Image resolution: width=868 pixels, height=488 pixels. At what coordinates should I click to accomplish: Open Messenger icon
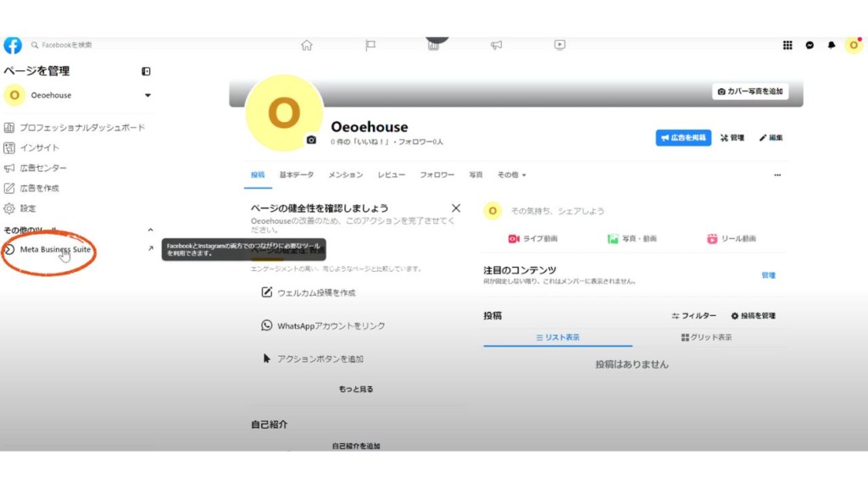pyautogui.click(x=810, y=46)
